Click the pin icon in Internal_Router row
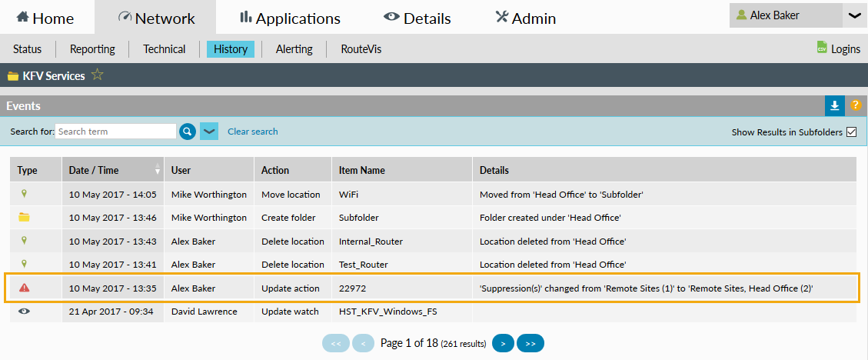Viewport: 868px width, 360px height. coord(24,240)
